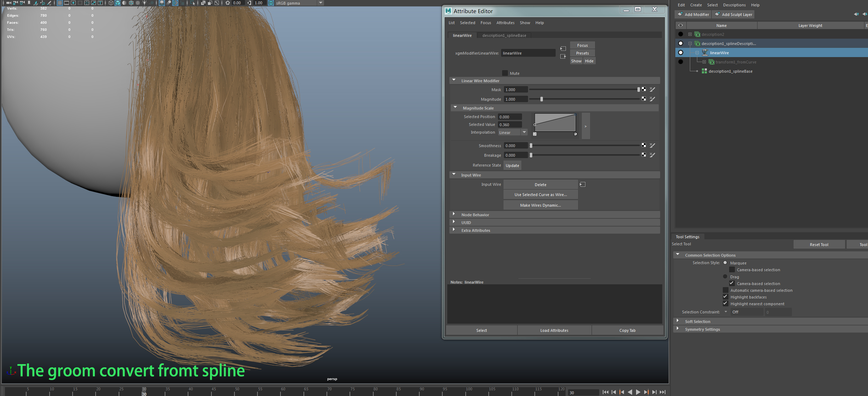
Task: Uncheck Highlight backfaces option
Action: point(725,297)
